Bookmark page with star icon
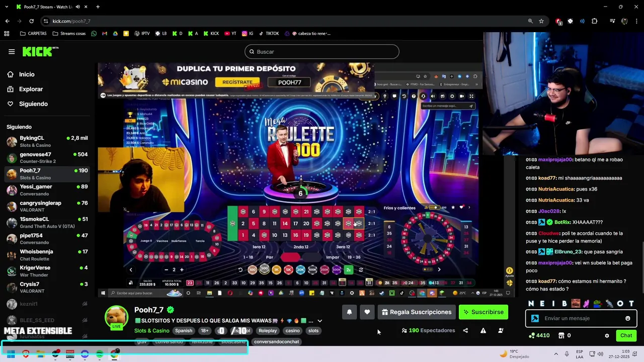Screen dimensions: 644x362 pos(541,21)
